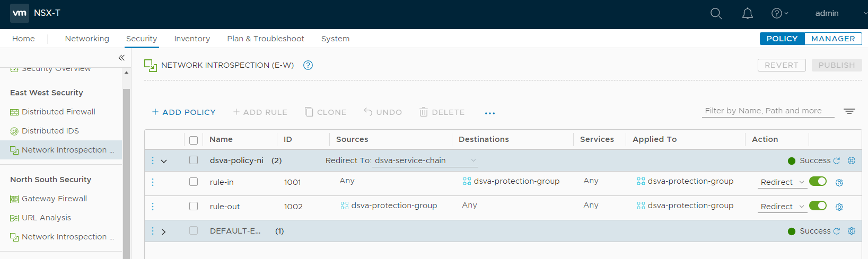Open the filter lines icon
This screenshot has height=259, width=868.
pos(849,111)
